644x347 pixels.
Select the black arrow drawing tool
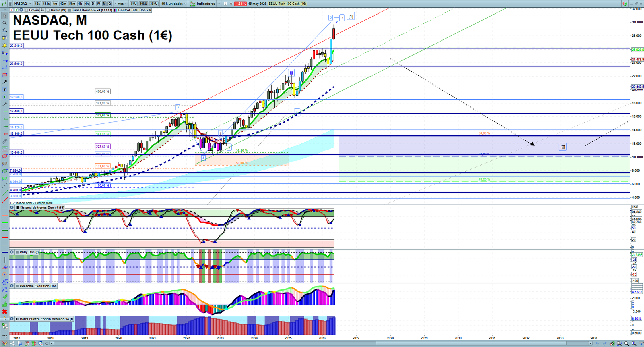coord(4,82)
